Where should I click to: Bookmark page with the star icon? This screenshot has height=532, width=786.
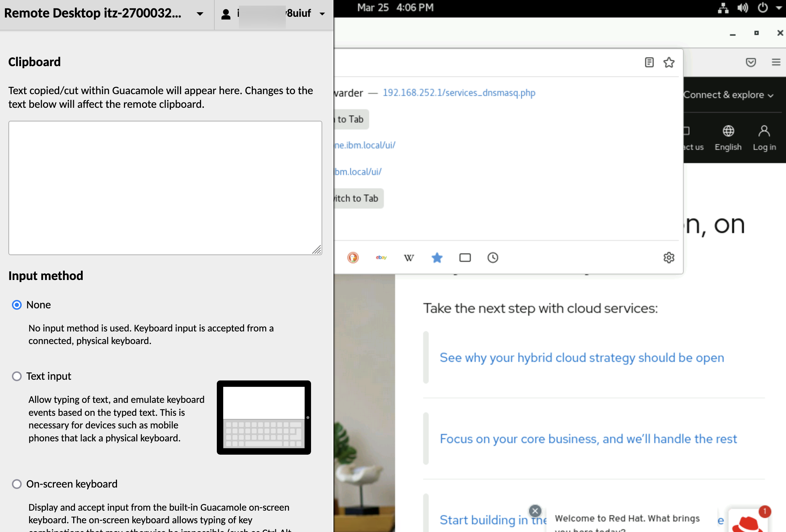click(x=669, y=62)
